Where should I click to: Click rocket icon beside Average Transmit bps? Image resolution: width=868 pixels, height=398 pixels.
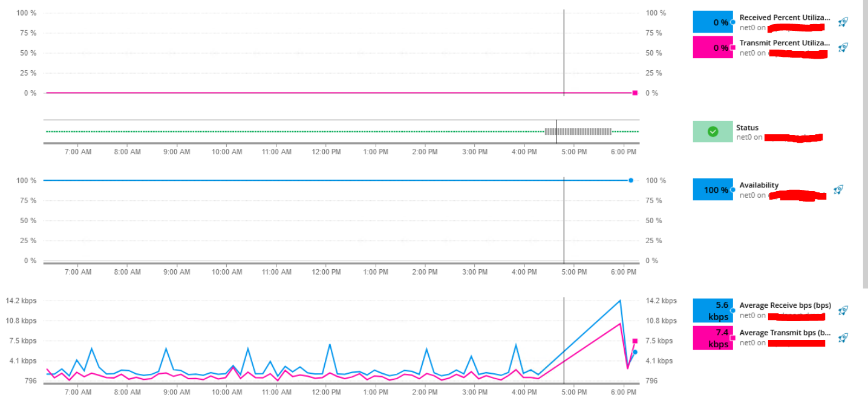(x=843, y=338)
